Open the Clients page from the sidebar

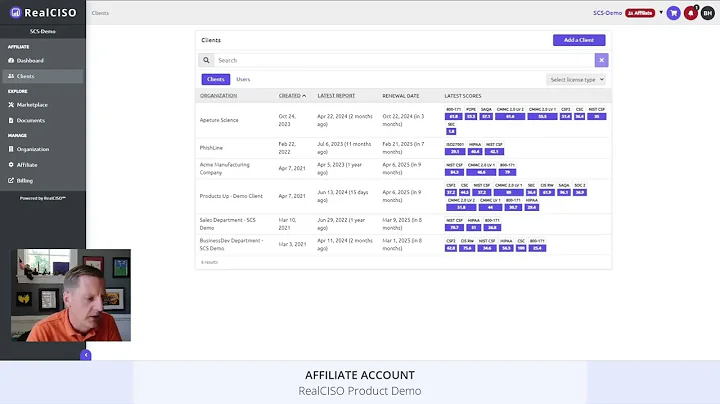pos(43,76)
